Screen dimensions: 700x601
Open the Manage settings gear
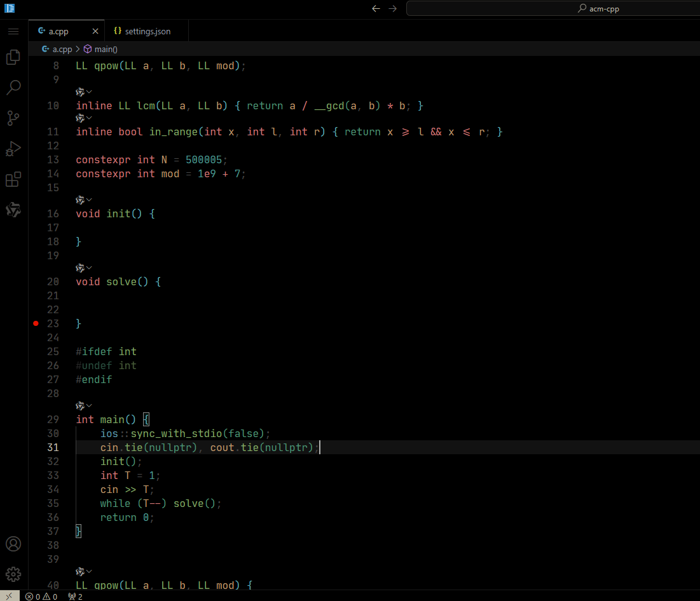[13, 574]
